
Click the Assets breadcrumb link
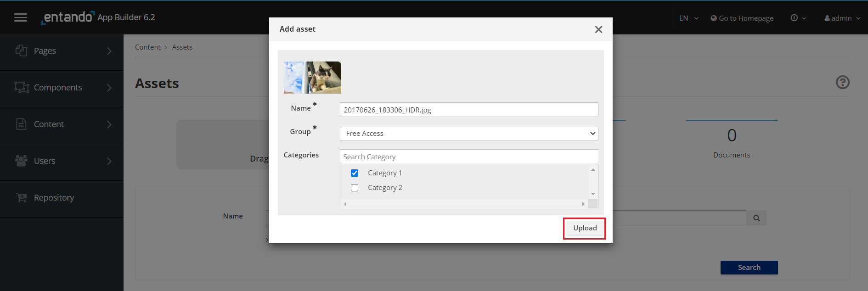[x=182, y=47]
